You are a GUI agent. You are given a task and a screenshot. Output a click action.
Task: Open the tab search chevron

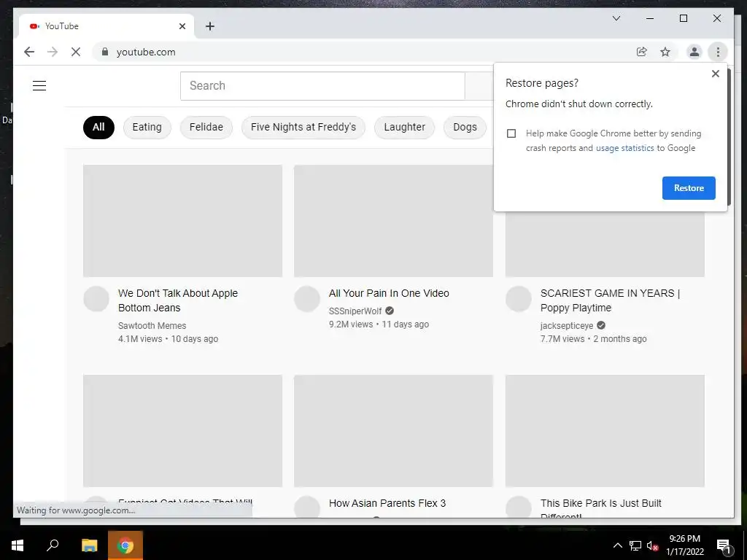616,18
